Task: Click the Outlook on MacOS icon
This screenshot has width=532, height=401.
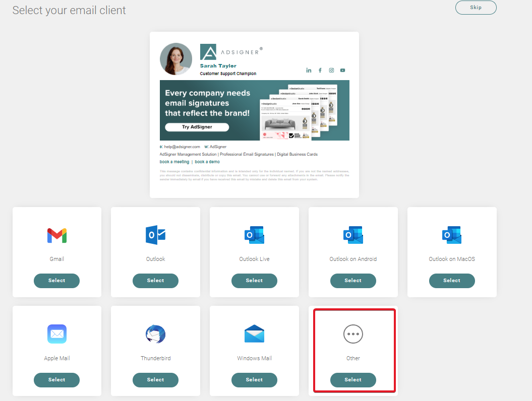Action: [452, 235]
